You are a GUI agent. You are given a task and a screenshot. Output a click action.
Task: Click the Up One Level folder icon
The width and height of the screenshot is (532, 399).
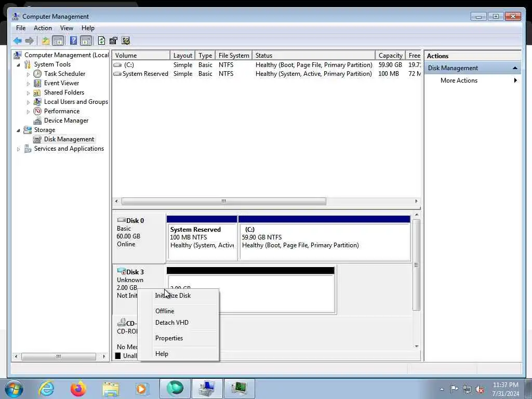tap(46, 41)
